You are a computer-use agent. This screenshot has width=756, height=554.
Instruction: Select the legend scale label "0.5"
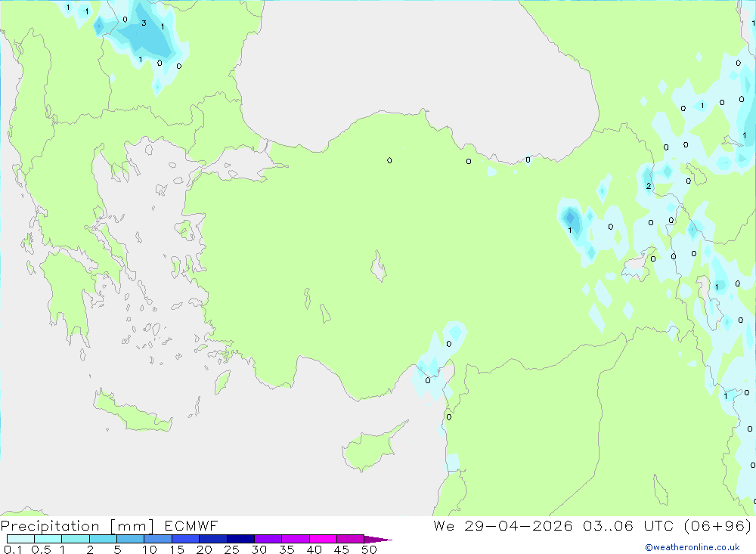click(41, 549)
